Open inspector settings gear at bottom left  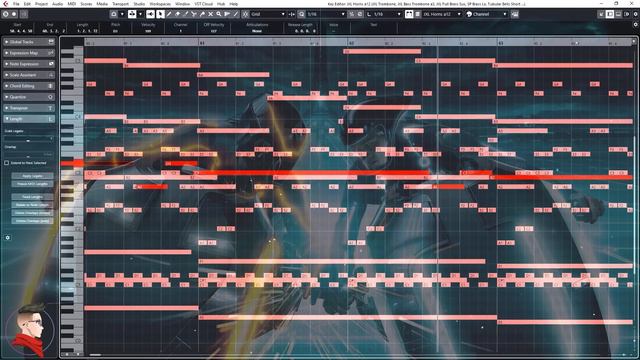[8, 238]
